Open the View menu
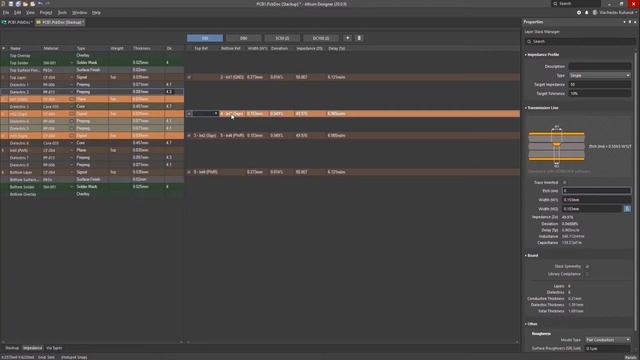This screenshot has width=640, height=360. pos(30,13)
